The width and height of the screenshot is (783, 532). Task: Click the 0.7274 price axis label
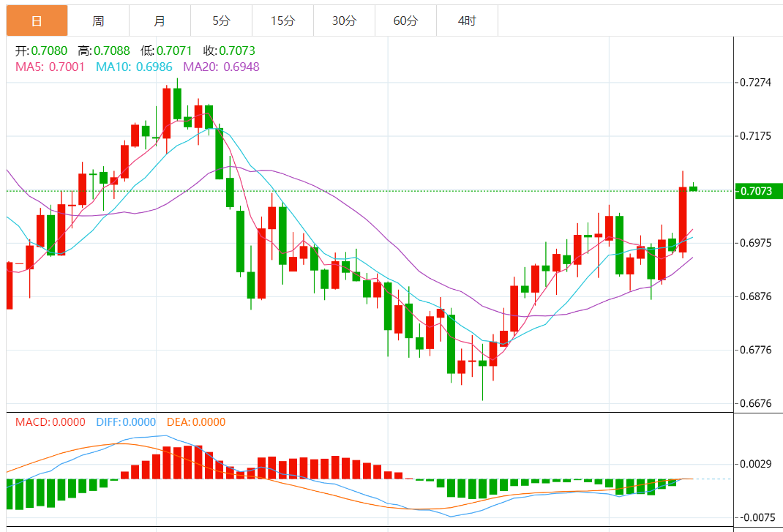755,83
